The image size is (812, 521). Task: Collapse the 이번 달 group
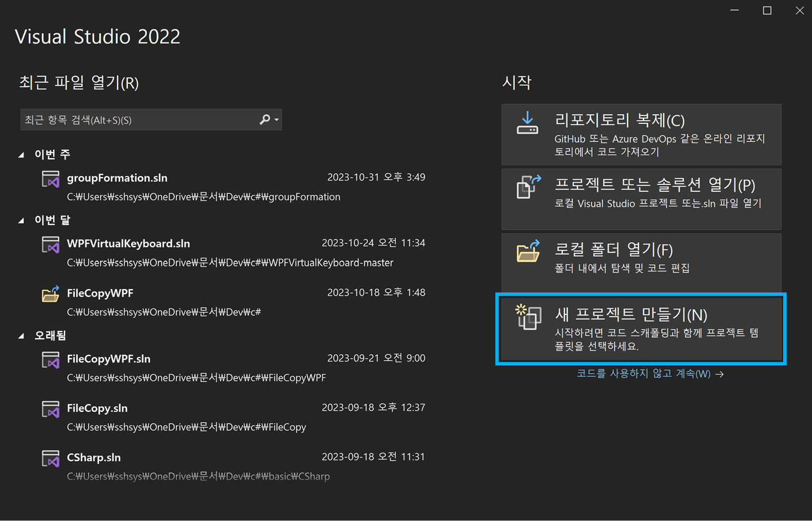21,220
